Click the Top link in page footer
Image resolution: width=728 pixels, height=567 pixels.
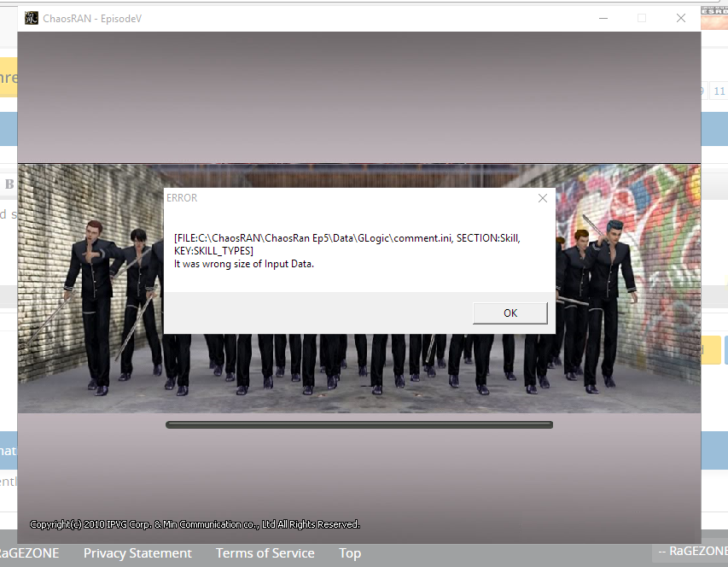click(x=350, y=553)
